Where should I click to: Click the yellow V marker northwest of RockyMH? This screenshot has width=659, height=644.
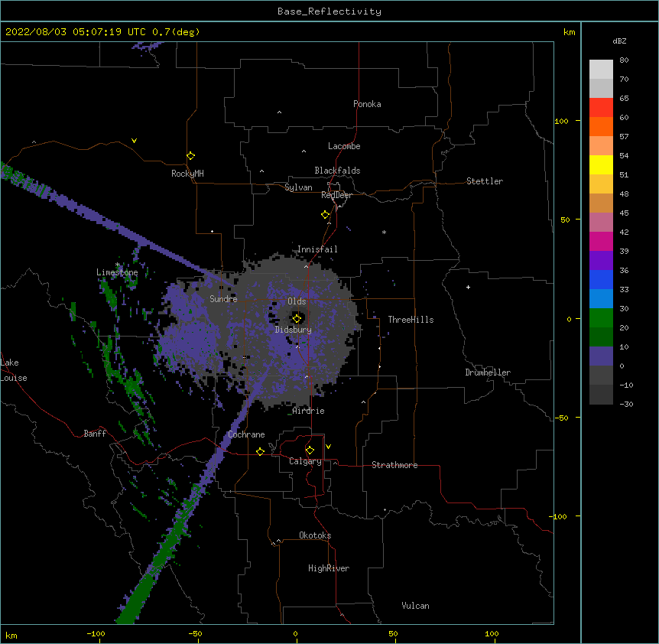coord(134,141)
